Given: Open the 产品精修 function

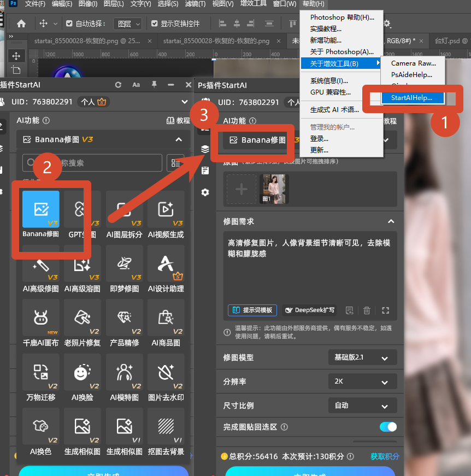Looking at the screenshot, I should click(124, 324).
